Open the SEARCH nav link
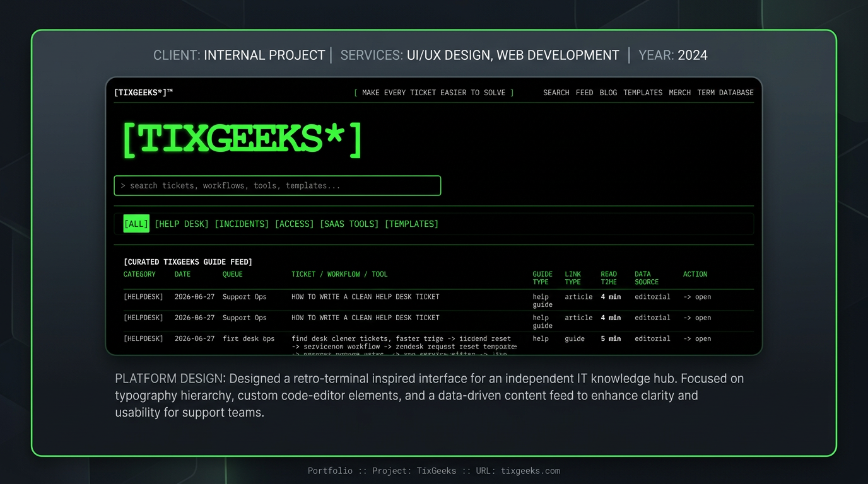This screenshot has width=868, height=484. [x=556, y=93]
